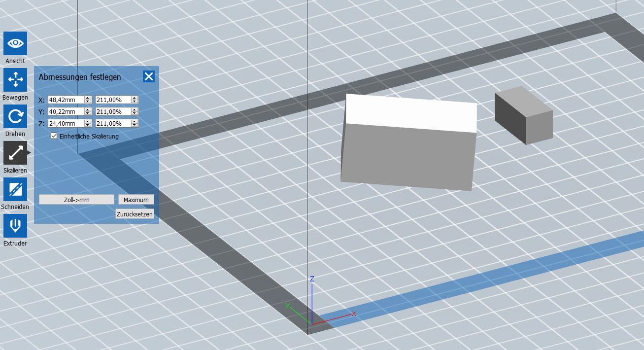Click the Abmessungen festlegen panel title
This screenshot has height=350, width=644.
pyautogui.click(x=79, y=77)
